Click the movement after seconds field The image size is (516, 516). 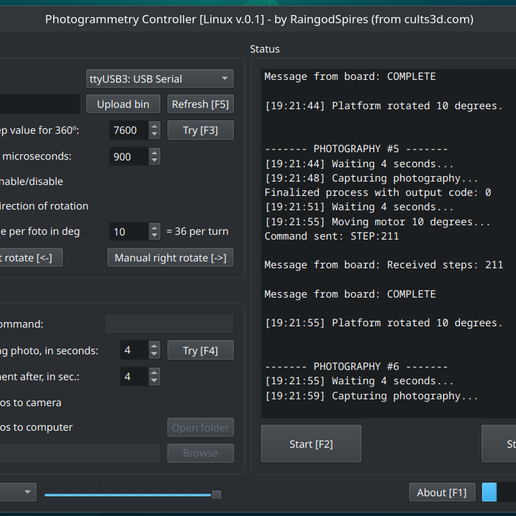coord(134,377)
